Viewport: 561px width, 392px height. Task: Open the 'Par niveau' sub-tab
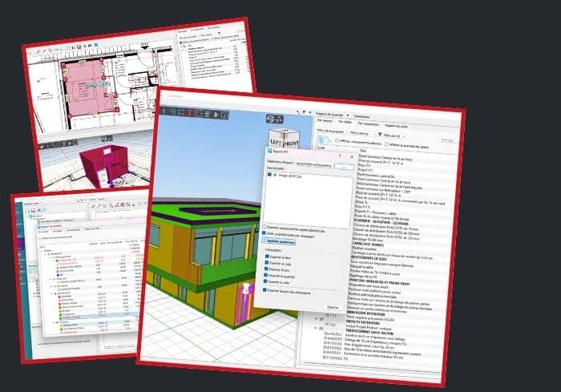325,120
